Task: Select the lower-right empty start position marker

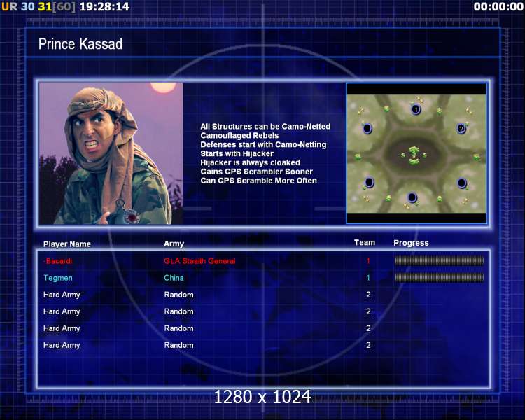Action: tap(462, 183)
